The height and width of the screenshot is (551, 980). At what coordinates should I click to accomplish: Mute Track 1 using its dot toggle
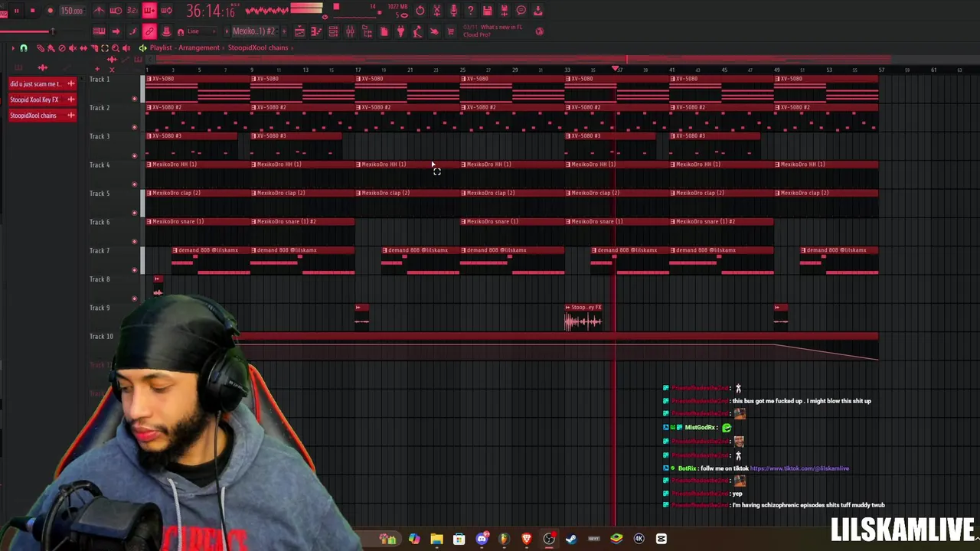pos(135,99)
